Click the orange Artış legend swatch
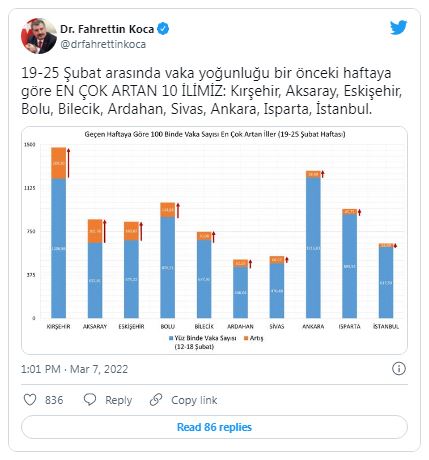This screenshot has width=429, height=460. pos(246,338)
